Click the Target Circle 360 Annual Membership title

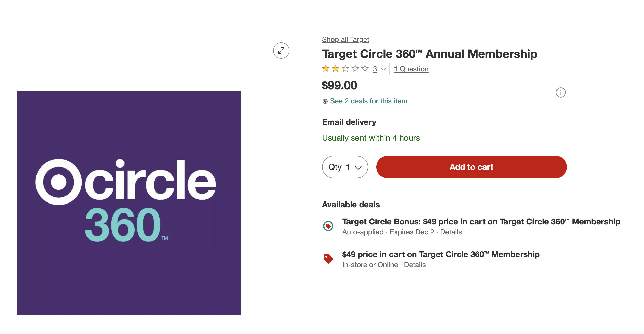point(429,54)
